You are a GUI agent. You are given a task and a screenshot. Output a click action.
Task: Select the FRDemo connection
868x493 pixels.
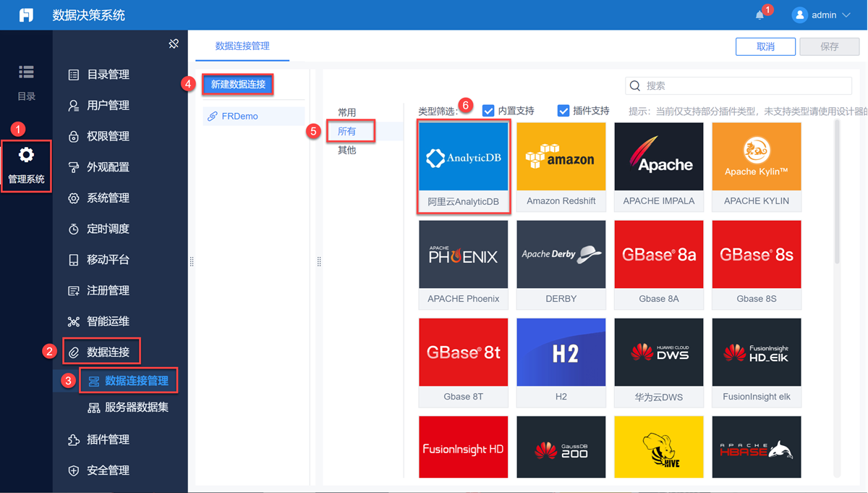pos(254,116)
